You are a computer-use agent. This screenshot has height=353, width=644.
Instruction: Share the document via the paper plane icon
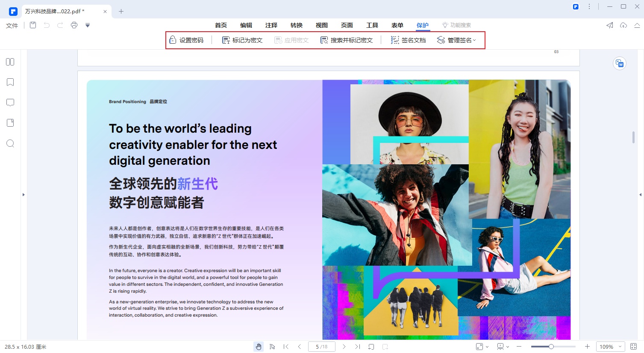[x=609, y=25]
